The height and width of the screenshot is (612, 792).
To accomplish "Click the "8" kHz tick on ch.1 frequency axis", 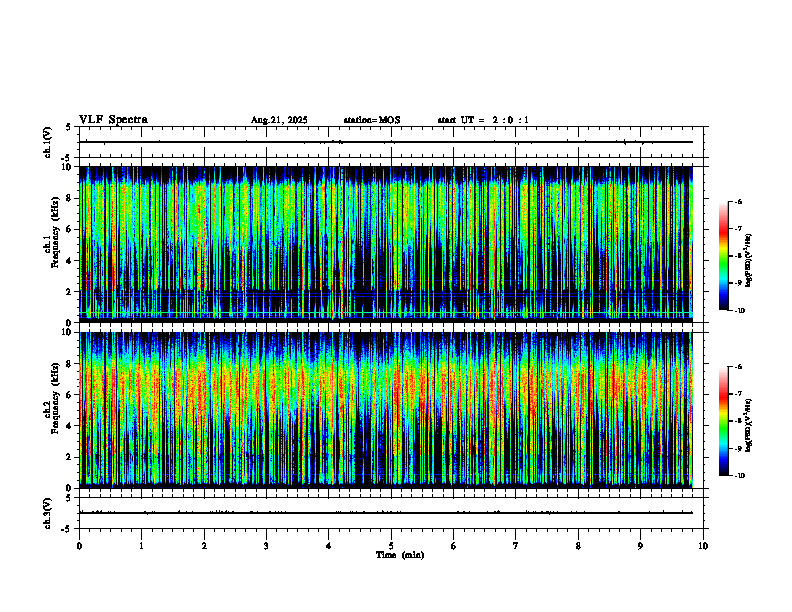I will pyautogui.click(x=69, y=198).
